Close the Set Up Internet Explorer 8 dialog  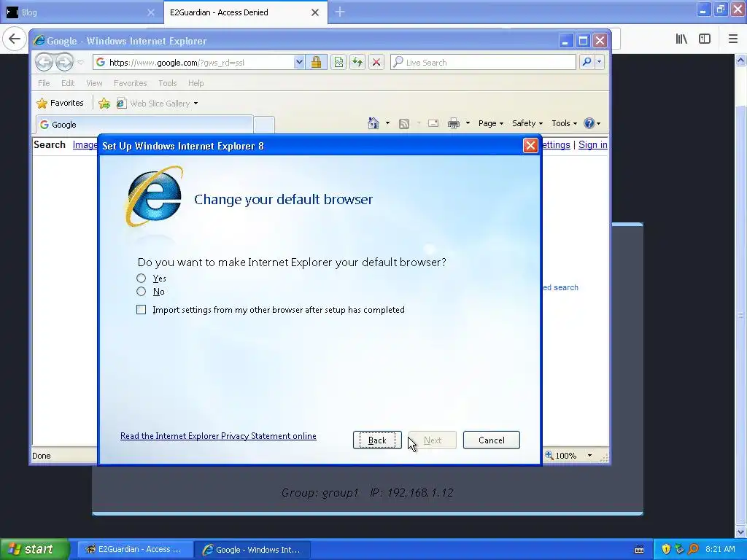[x=530, y=146]
